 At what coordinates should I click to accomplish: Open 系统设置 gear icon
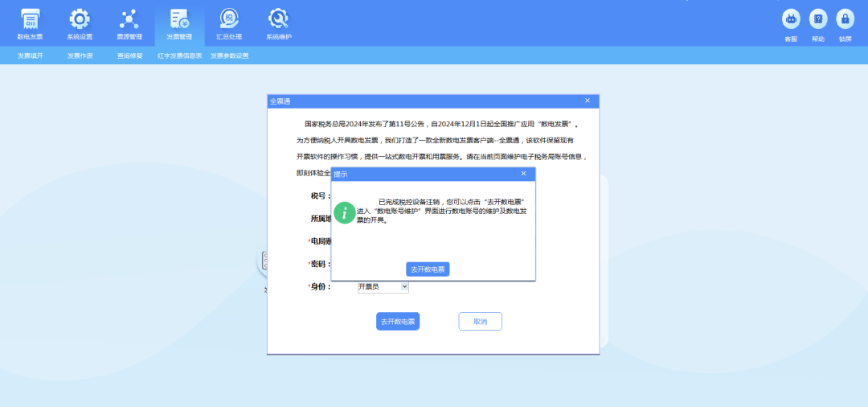(80, 19)
